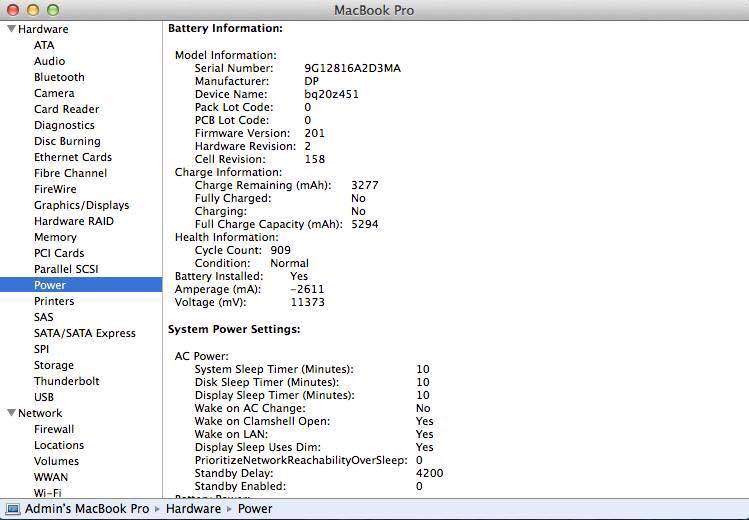
Task: Select PCI Cards in sidebar
Action: point(59,253)
